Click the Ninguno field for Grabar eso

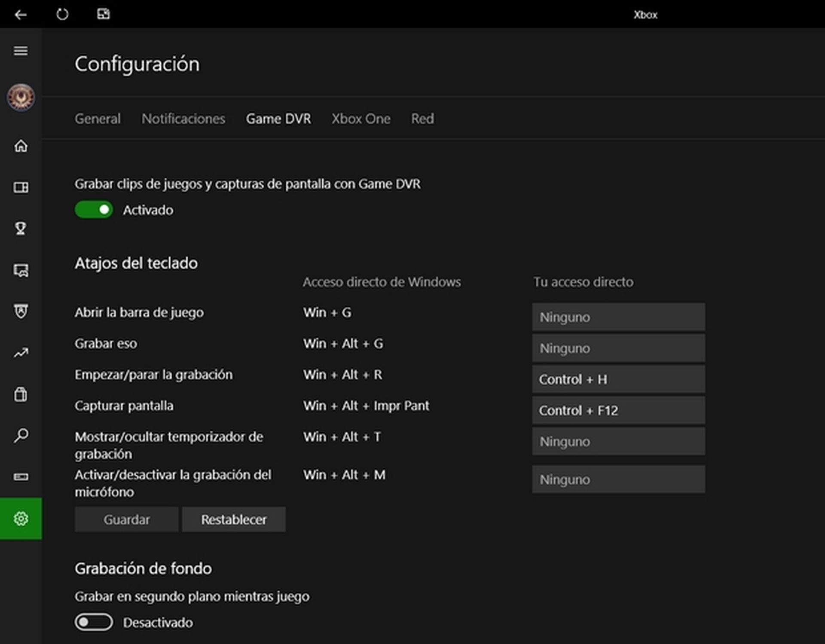click(618, 348)
